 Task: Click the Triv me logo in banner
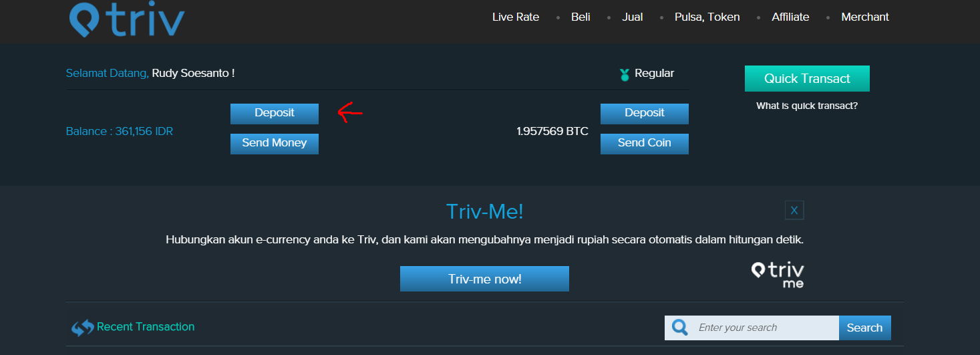[x=778, y=274]
